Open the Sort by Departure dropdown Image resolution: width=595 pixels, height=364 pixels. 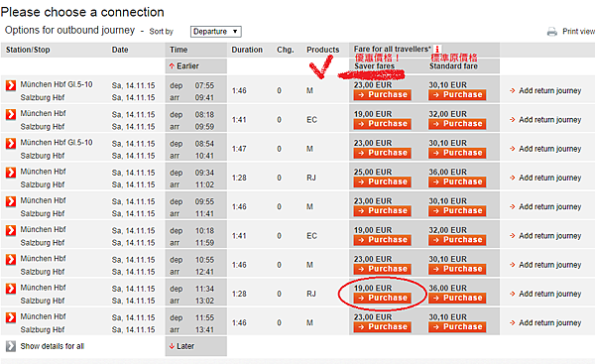click(216, 32)
